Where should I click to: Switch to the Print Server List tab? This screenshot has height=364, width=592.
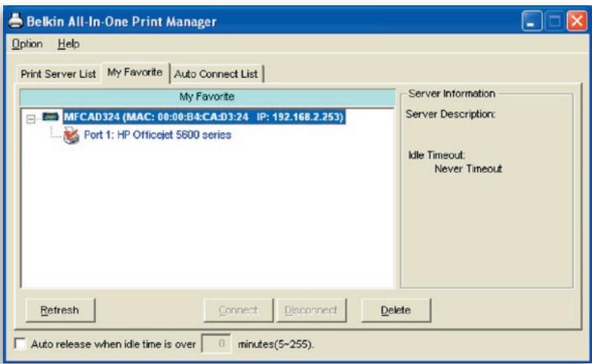[x=58, y=74]
